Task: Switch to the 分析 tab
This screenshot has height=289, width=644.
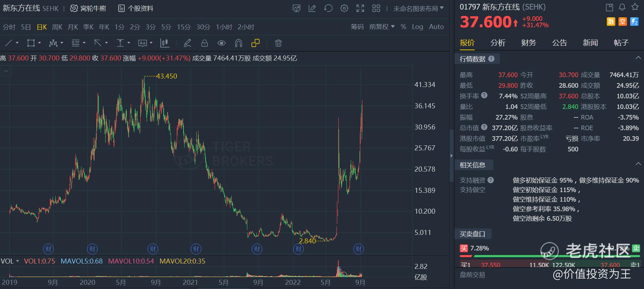Action: click(x=498, y=43)
